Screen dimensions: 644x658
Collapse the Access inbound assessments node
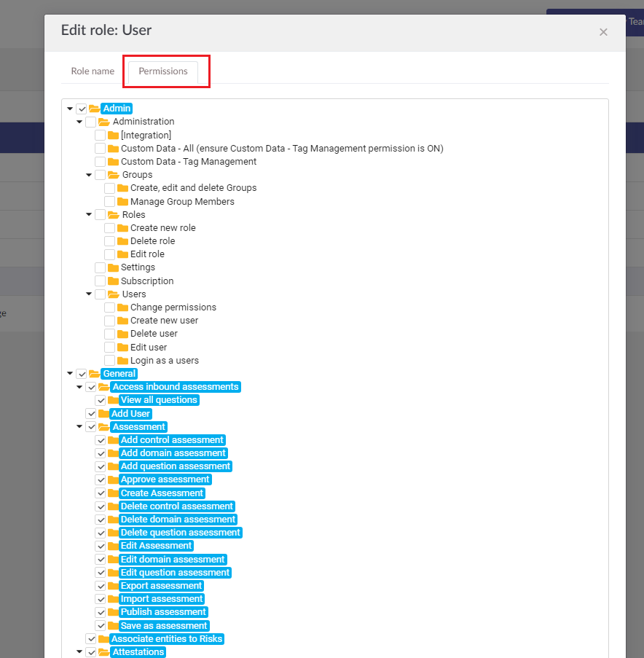(79, 387)
